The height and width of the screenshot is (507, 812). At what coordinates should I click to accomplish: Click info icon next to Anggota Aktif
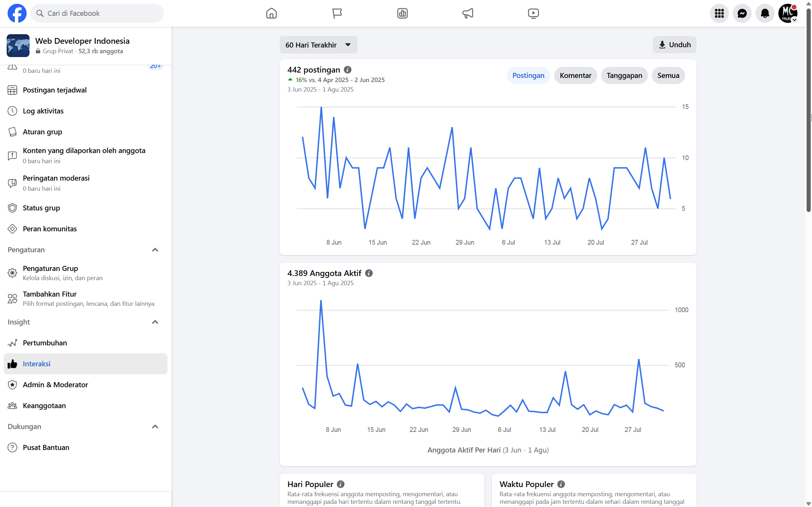click(369, 273)
